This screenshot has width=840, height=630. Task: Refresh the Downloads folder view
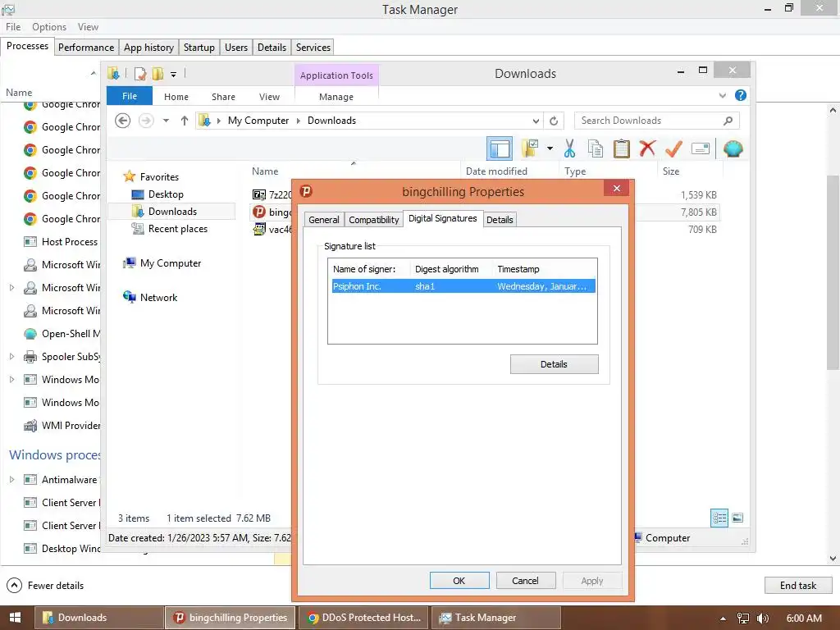pyautogui.click(x=554, y=121)
